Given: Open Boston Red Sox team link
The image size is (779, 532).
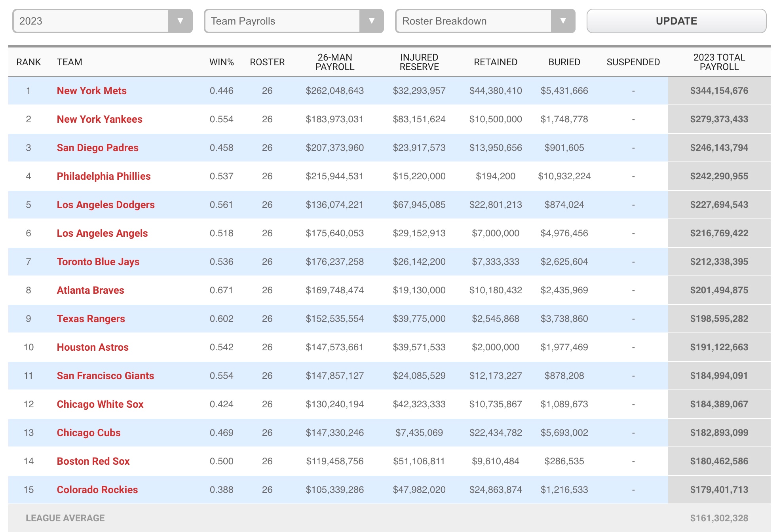Looking at the screenshot, I should pos(93,461).
